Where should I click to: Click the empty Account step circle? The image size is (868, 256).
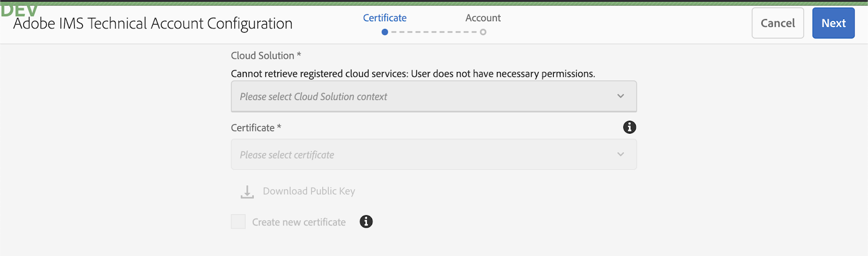pyautogui.click(x=483, y=32)
